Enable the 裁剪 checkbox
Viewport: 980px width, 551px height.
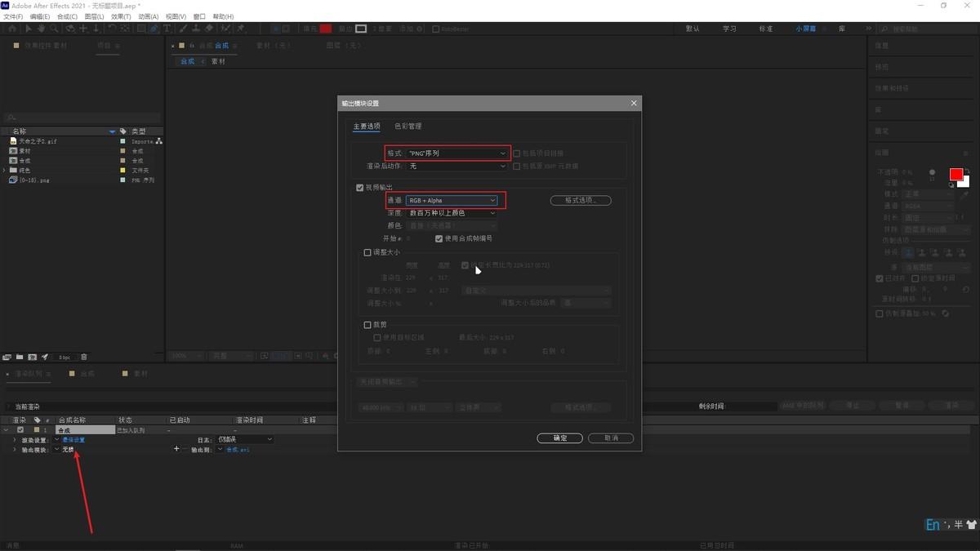367,325
